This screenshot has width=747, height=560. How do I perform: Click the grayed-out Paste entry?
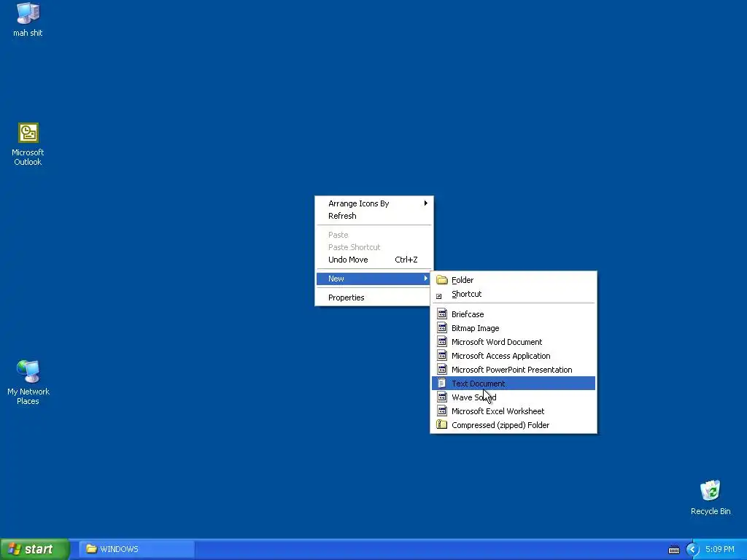coord(374,235)
